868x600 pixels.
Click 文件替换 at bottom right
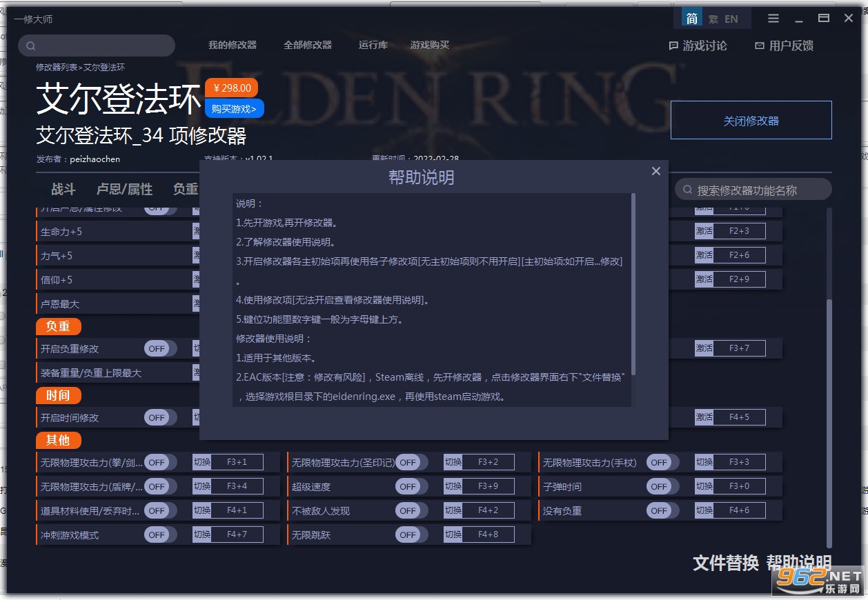(x=726, y=563)
